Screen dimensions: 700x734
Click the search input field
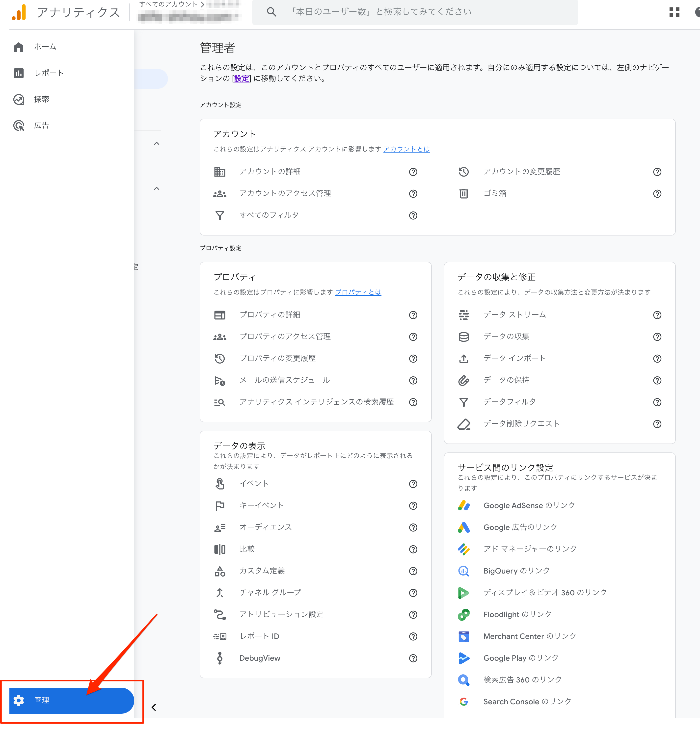(x=415, y=12)
